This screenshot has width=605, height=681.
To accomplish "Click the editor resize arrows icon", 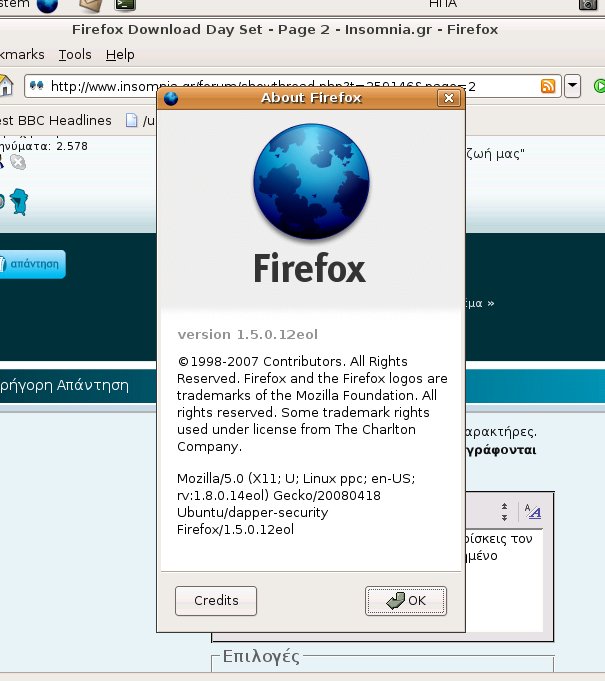I will [504, 512].
